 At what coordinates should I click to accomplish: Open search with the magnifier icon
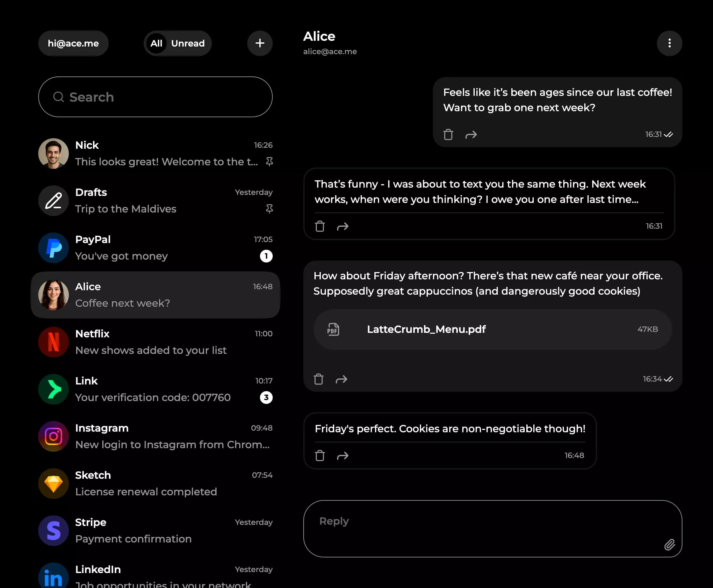click(x=59, y=97)
